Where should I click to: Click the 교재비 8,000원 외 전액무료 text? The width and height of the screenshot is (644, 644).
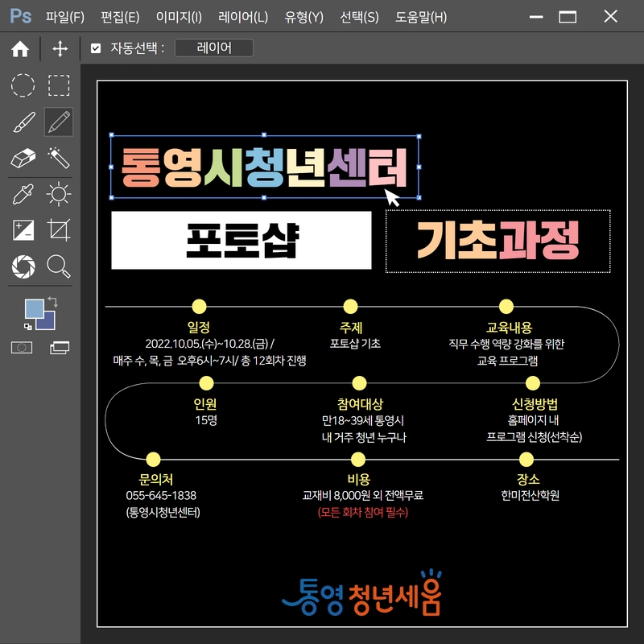tap(363, 495)
